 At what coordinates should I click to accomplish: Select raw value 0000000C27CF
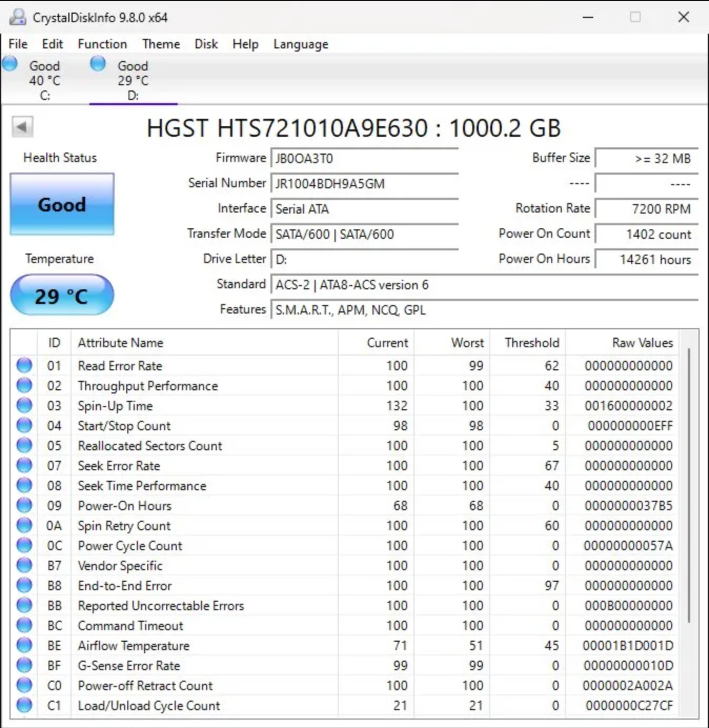coord(630,705)
